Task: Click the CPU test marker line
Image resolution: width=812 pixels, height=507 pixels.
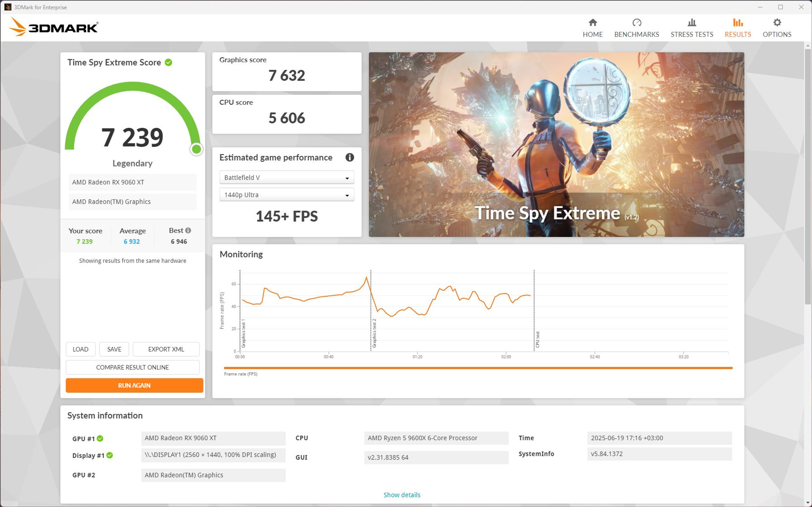Action: point(534,310)
